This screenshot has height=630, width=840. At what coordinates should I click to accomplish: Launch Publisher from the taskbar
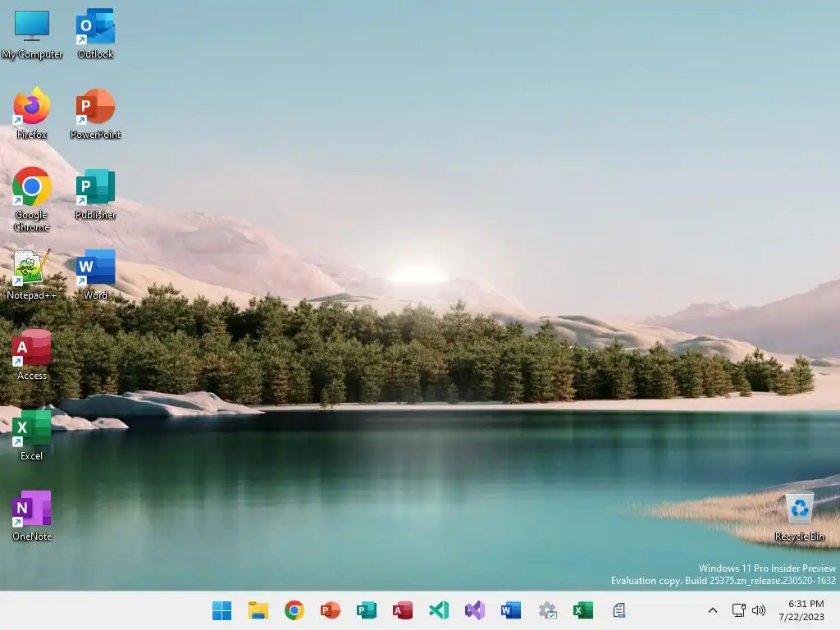367,610
